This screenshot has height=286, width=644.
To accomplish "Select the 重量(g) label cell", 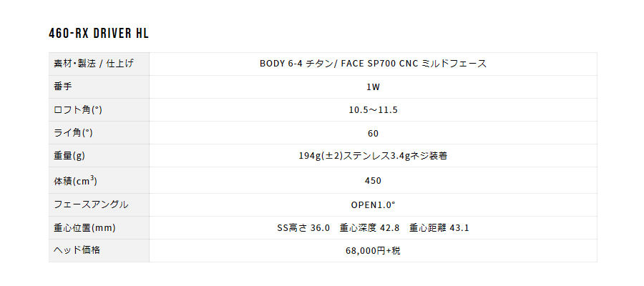I will [99, 156].
